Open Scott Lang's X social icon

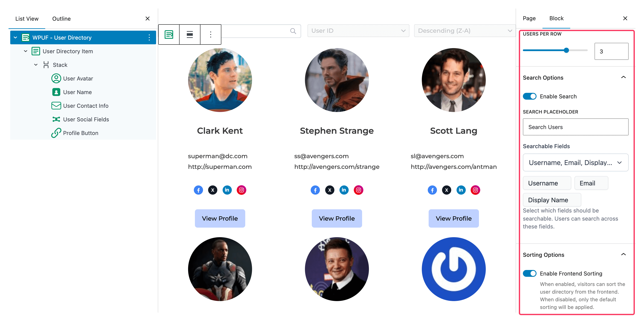coord(447,190)
